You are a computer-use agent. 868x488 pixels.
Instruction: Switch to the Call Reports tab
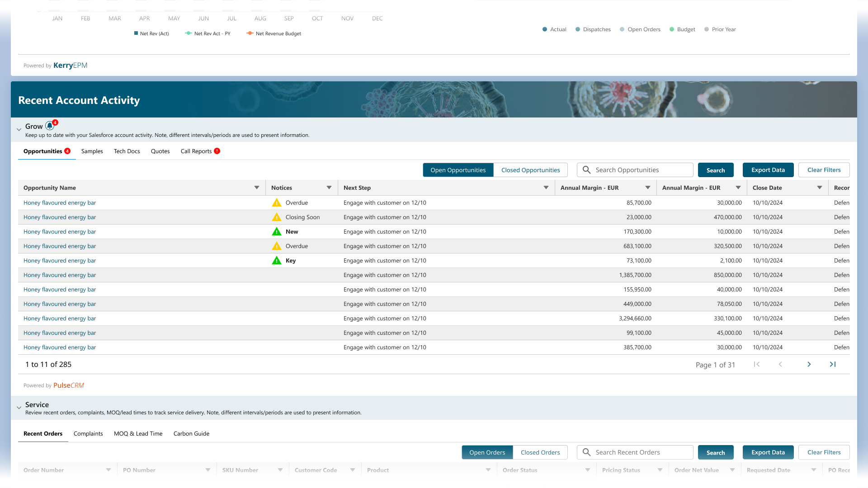coord(196,151)
